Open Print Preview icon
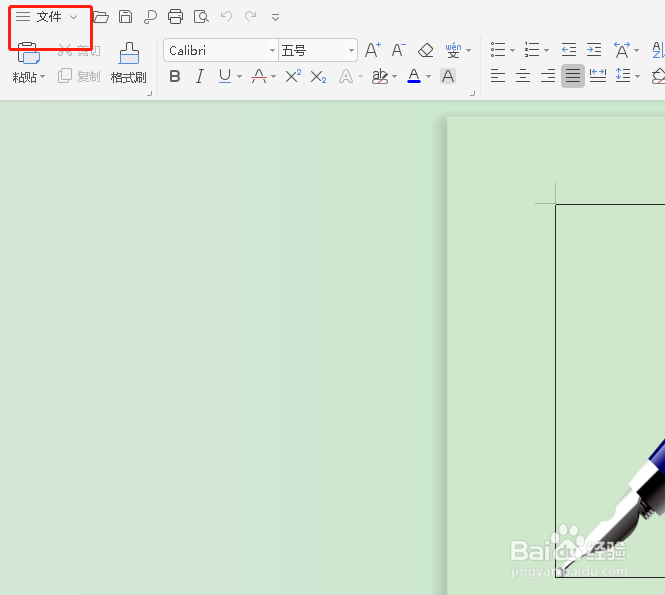The width and height of the screenshot is (665, 595). click(201, 17)
